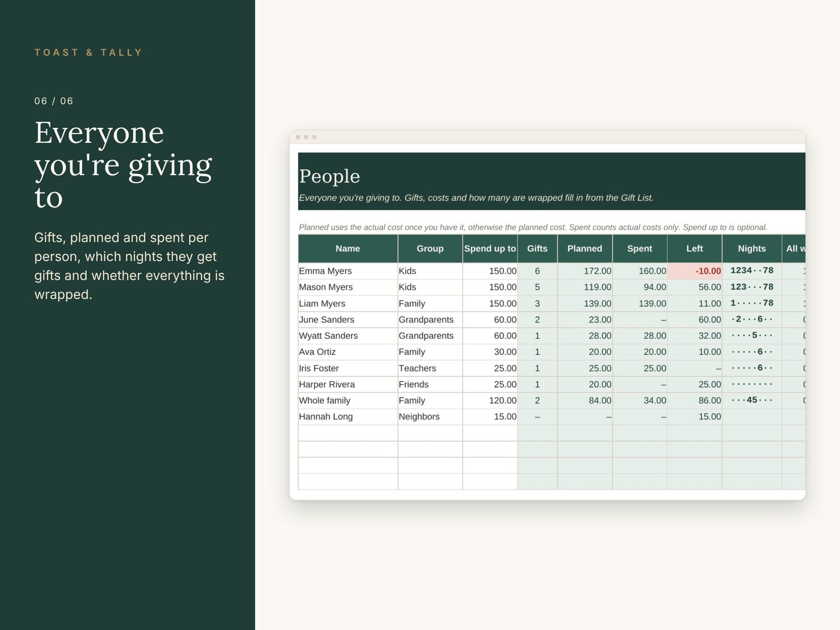The width and height of the screenshot is (840, 630).
Task: Click the June Sanders name cell
Action: tap(348, 320)
